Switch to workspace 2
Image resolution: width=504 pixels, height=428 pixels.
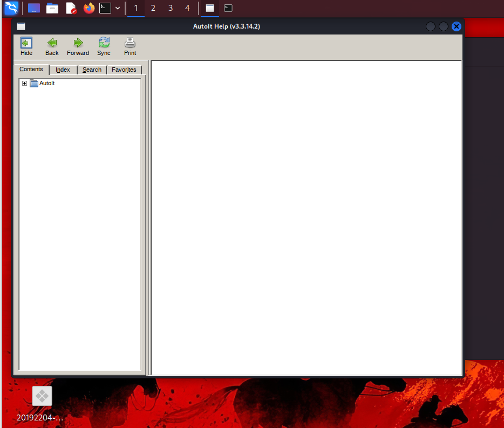pos(153,8)
